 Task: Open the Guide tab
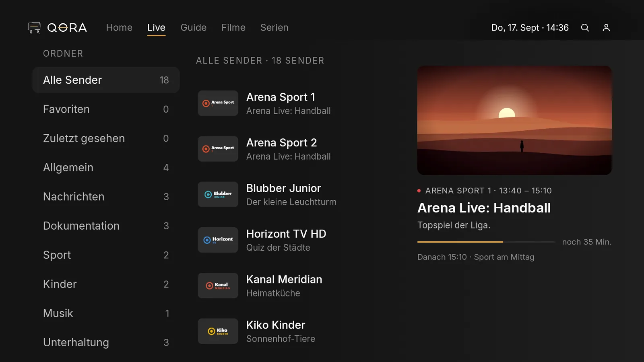pyautogui.click(x=194, y=28)
